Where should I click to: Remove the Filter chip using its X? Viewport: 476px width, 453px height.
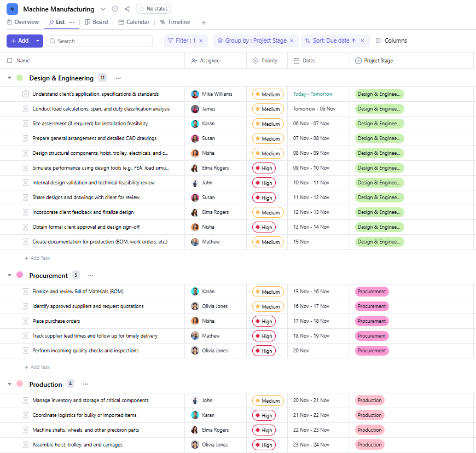(x=201, y=40)
